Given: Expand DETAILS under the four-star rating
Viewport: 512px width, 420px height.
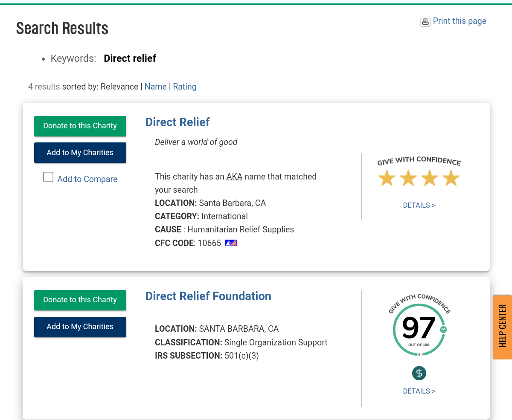Looking at the screenshot, I should pyautogui.click(x=419, y=205).
